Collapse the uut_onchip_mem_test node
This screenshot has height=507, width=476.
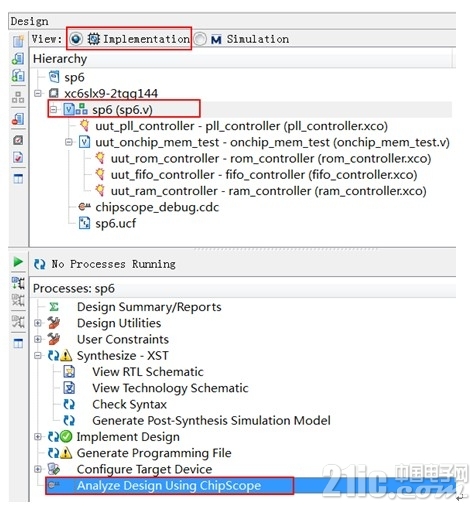click(69, 142)
